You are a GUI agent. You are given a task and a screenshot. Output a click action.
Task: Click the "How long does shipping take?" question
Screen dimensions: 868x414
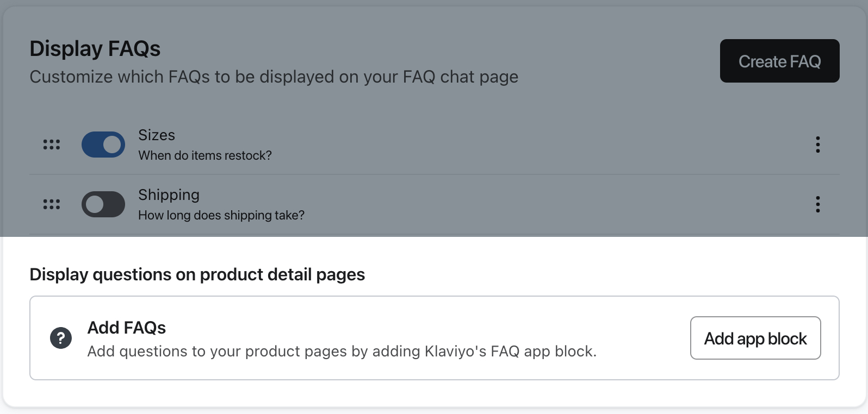[221, 215]
